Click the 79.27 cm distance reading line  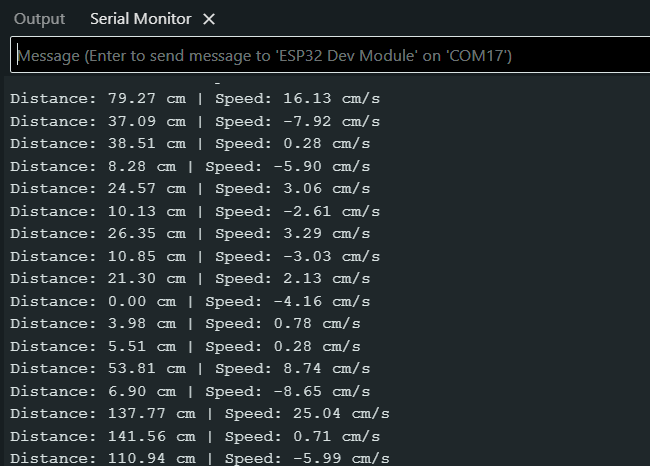[x=195, y=99]
